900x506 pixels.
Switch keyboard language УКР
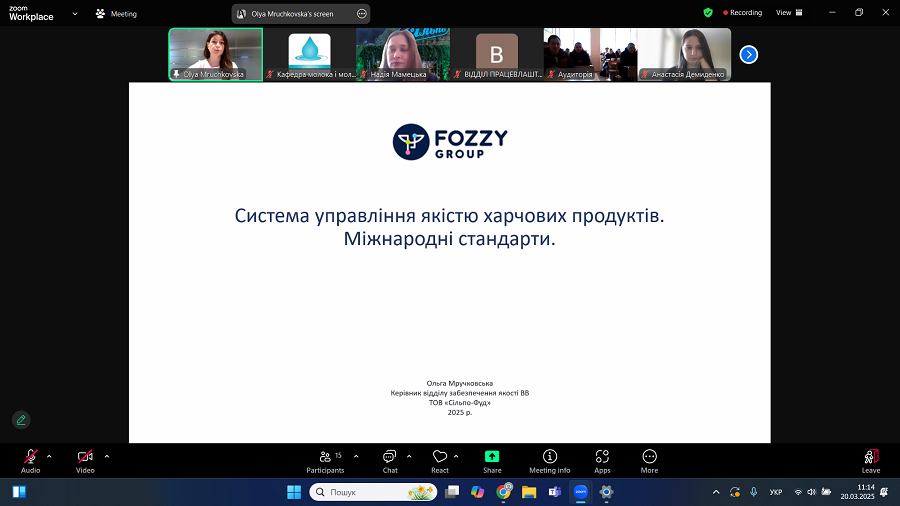(x=776, y=492)
